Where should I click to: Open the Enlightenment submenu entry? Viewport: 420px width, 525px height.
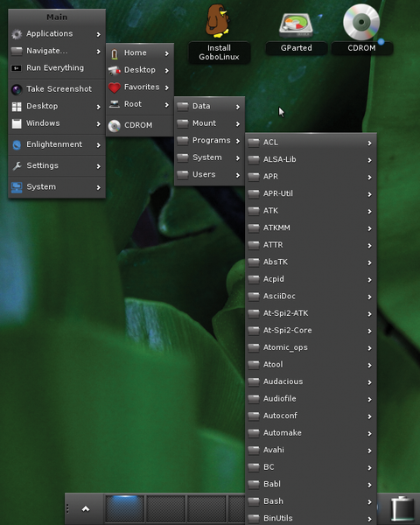pos(57,144)
